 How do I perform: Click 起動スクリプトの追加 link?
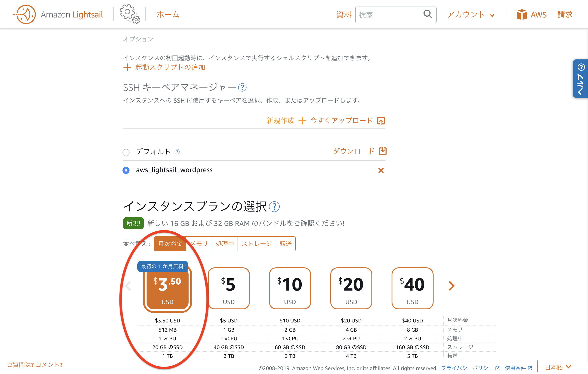tap(170, 67)
